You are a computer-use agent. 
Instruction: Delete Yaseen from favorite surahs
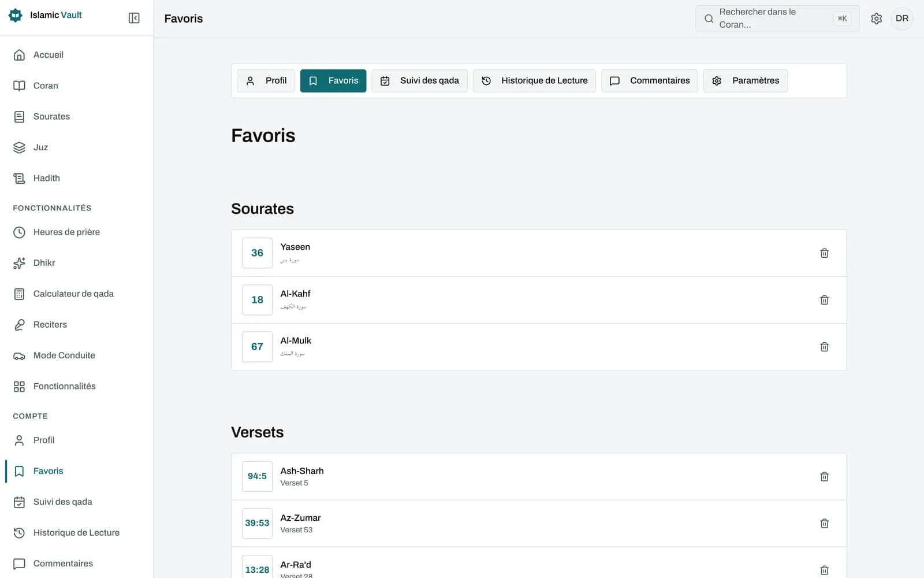click(824, 253)
